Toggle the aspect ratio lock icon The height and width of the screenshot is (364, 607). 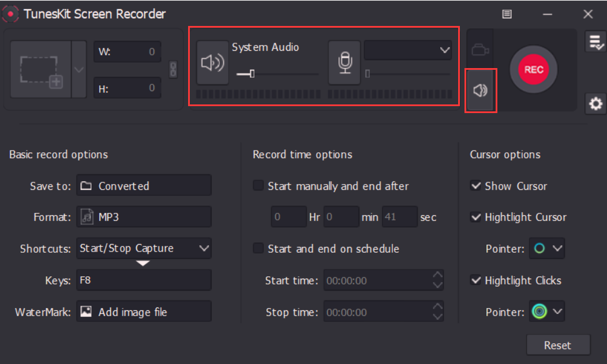173,70
